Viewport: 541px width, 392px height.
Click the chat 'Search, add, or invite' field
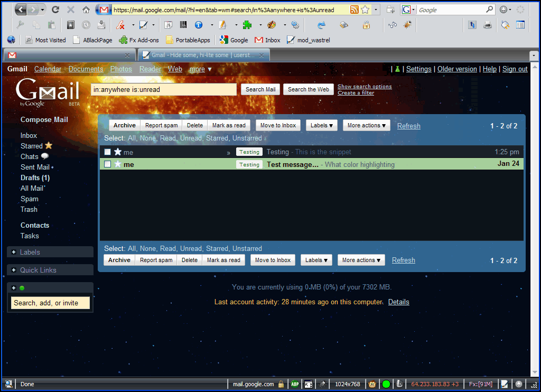[x=50, y=303]
